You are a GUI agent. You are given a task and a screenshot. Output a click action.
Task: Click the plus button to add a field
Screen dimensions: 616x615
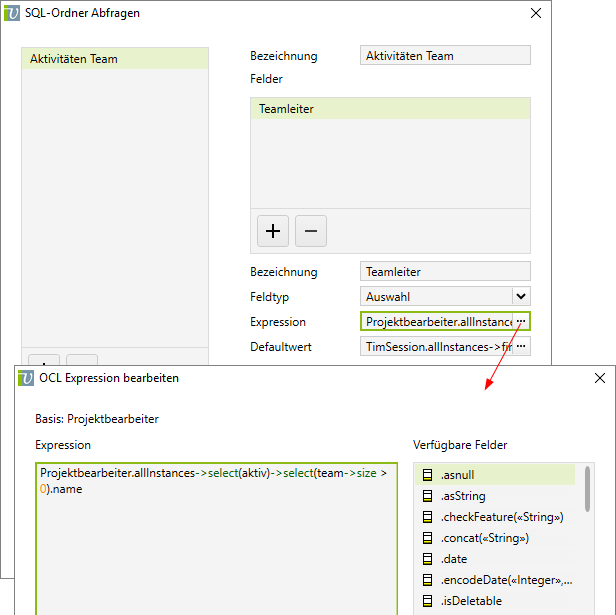[x=272, y=231]
